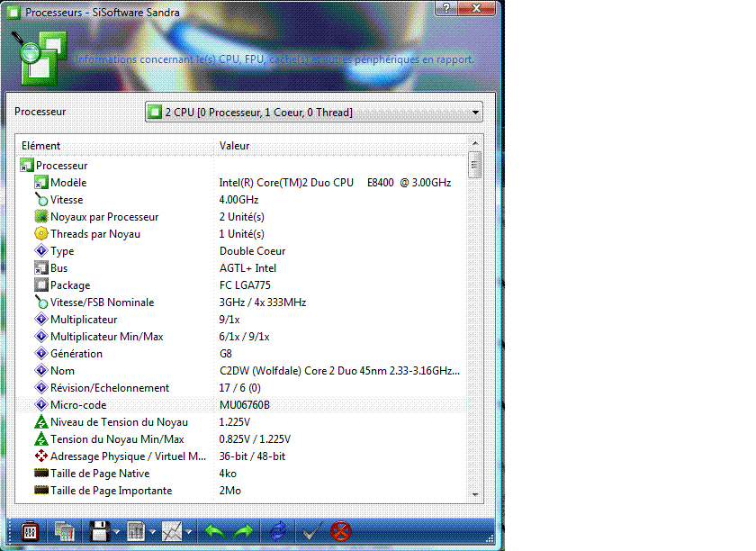Select the Génération row label
Viewport: 756px width, 551px height.
point(76,354)
